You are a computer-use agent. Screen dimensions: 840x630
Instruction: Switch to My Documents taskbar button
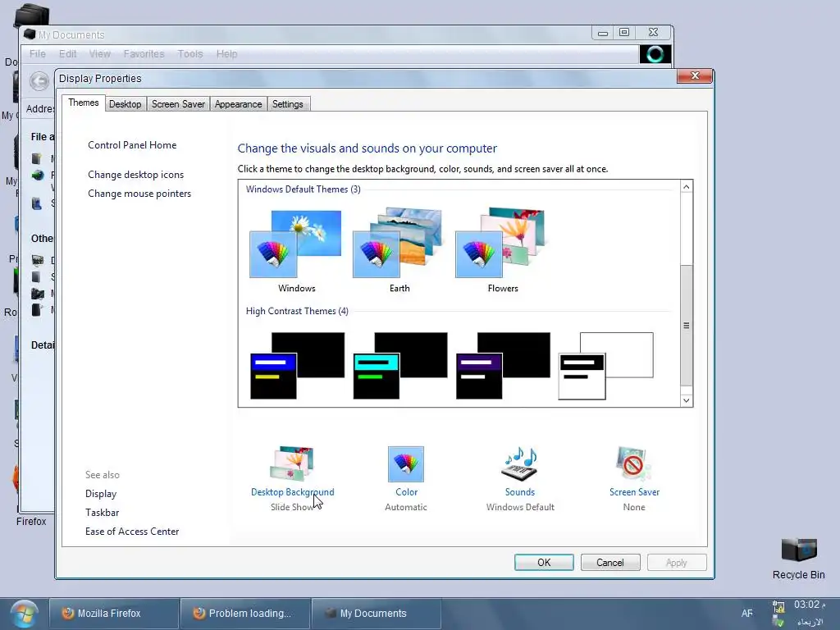(x=376, y=614)
